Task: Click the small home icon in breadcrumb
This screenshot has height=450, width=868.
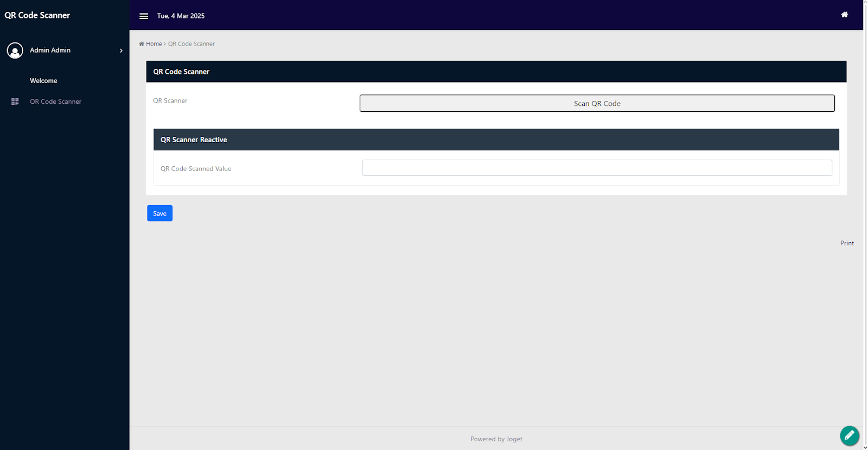Action: (x=142, y=44)
